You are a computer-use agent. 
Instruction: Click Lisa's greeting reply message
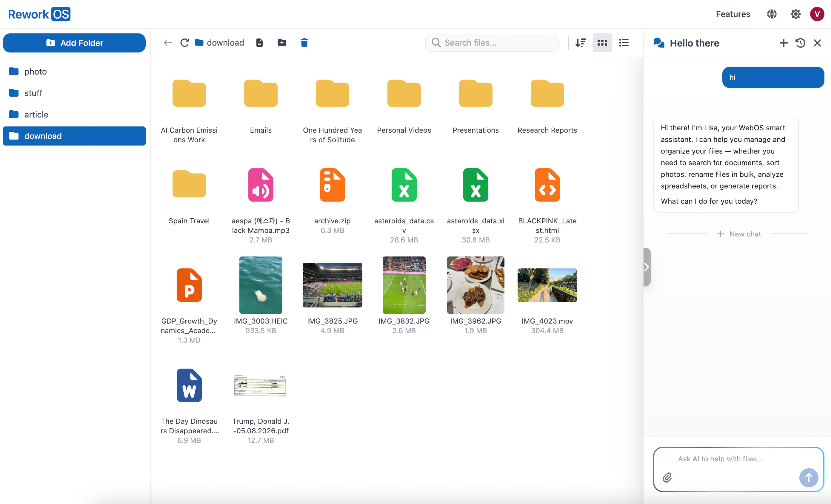click(726, 164)
